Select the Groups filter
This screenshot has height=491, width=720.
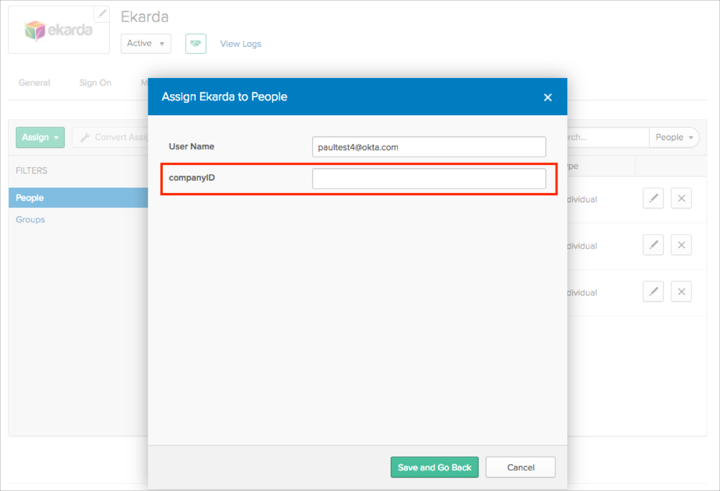(30, 219)
